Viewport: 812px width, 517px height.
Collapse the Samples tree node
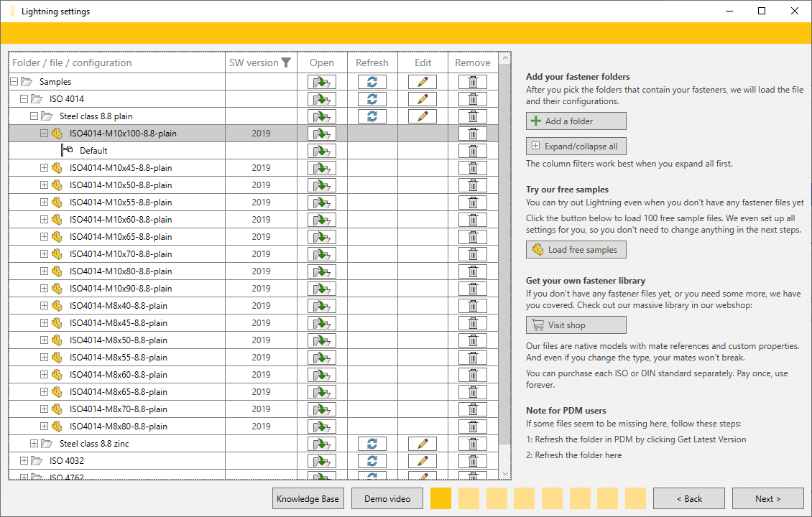click(x=13, y=81)
